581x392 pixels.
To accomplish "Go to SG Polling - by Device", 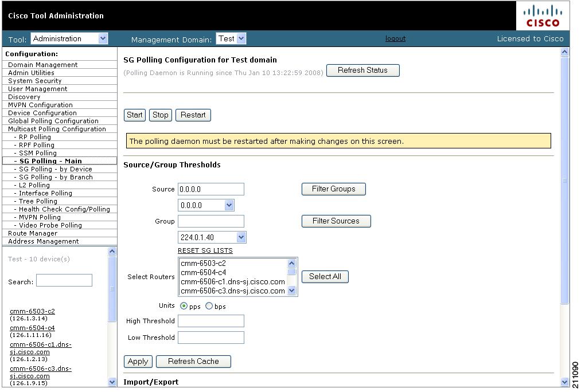I will pos(55,169).
